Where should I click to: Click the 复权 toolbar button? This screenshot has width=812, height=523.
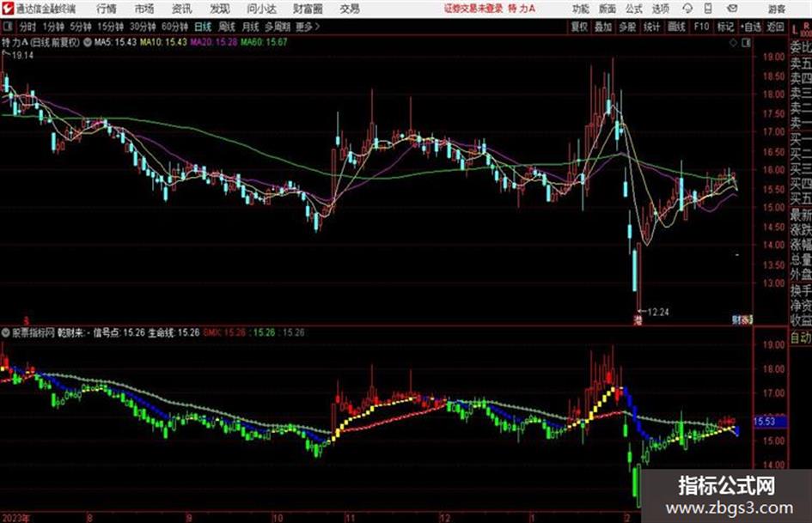579,27
